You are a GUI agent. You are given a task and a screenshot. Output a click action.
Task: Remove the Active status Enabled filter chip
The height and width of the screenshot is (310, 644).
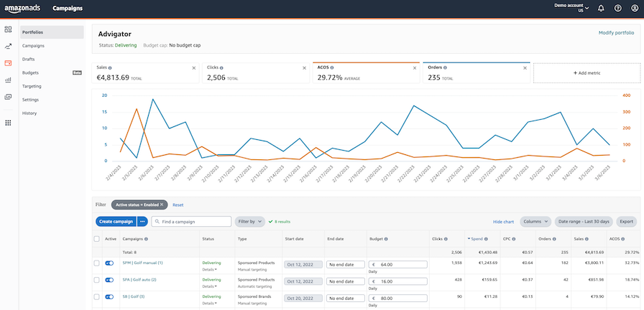pyautogui.click(x=162, y=205)
